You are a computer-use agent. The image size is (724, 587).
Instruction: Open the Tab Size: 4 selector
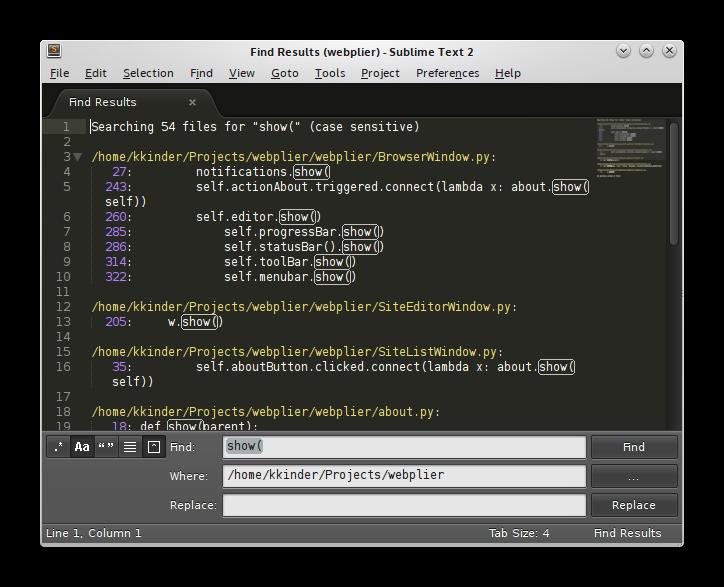pyautogui.click(x=518, y=533)
